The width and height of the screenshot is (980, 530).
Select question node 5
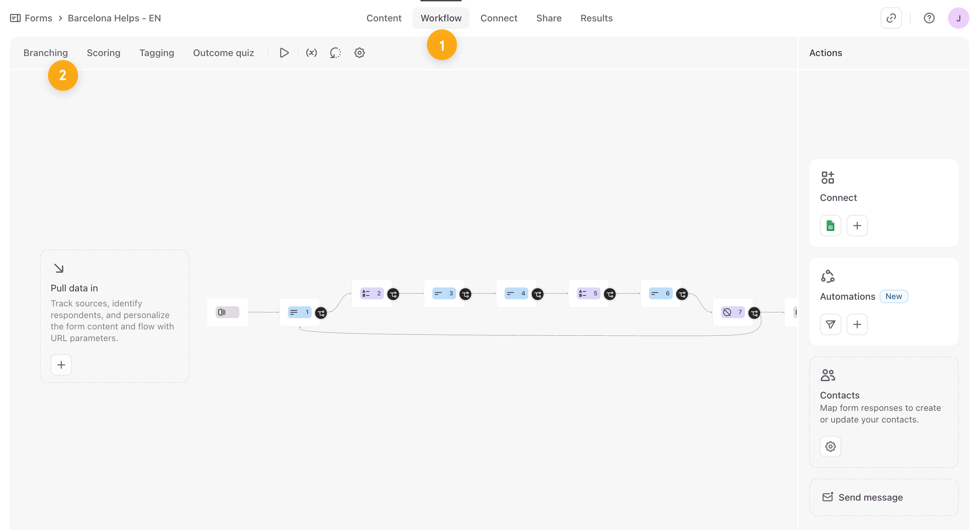[x=588, y=293]
